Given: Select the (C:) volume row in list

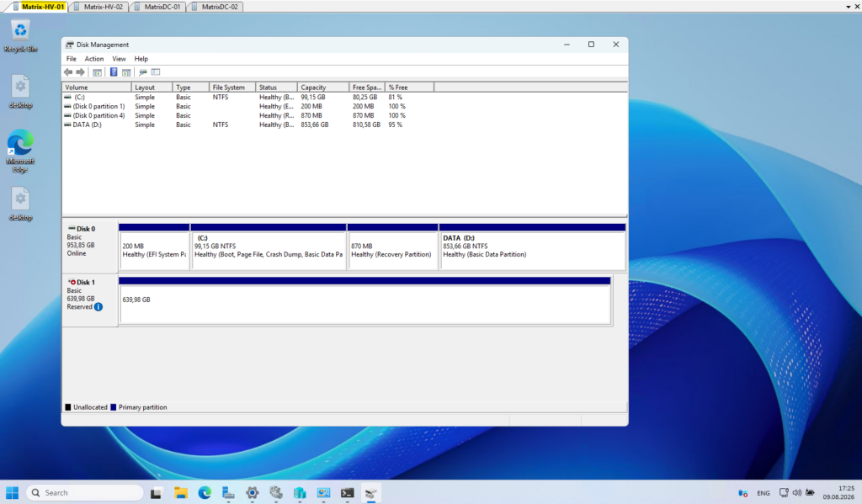Looking at the screenshot, I should [x=247, y=98].
